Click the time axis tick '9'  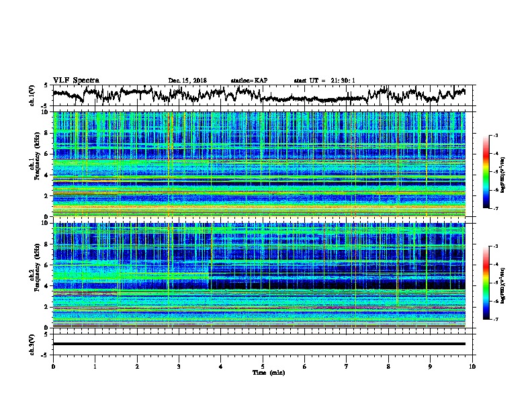tap(430, 367)
